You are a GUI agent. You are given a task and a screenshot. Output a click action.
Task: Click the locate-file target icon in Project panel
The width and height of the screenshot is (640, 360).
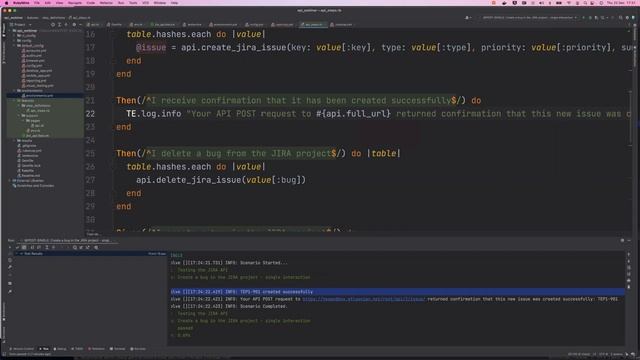(53, 25)
